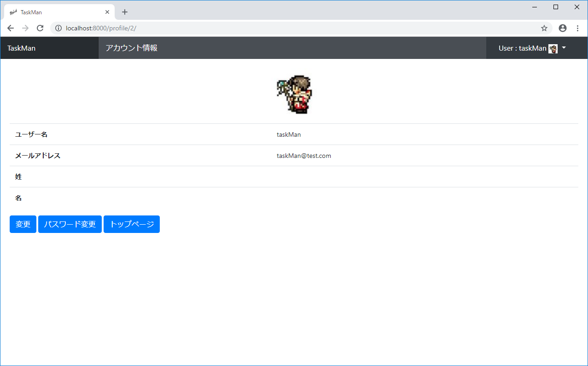588x366 pixels.
Task: Open a new tab with plus button
Action: pyautogui.click(x=124, y=12)
